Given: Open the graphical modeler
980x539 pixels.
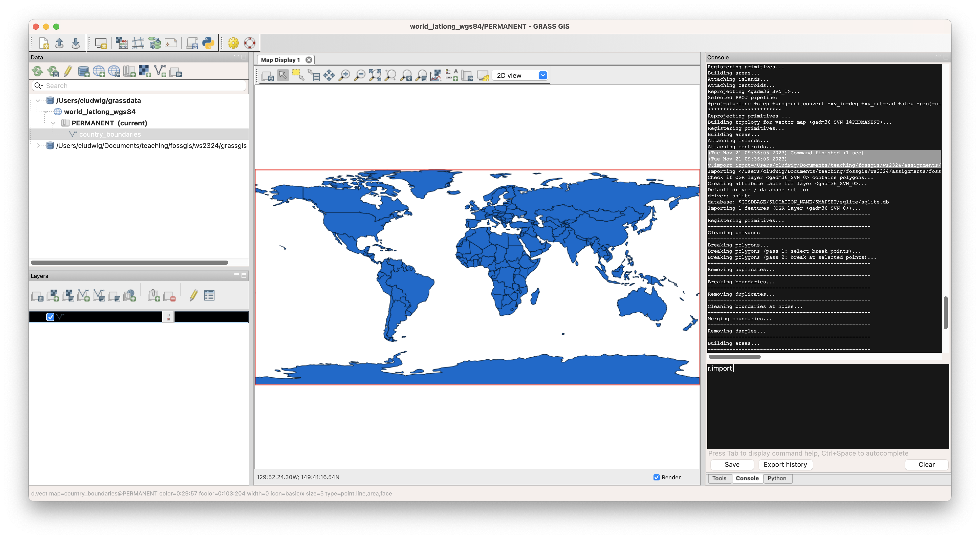Looking at the screenshot, I should 155,43.
